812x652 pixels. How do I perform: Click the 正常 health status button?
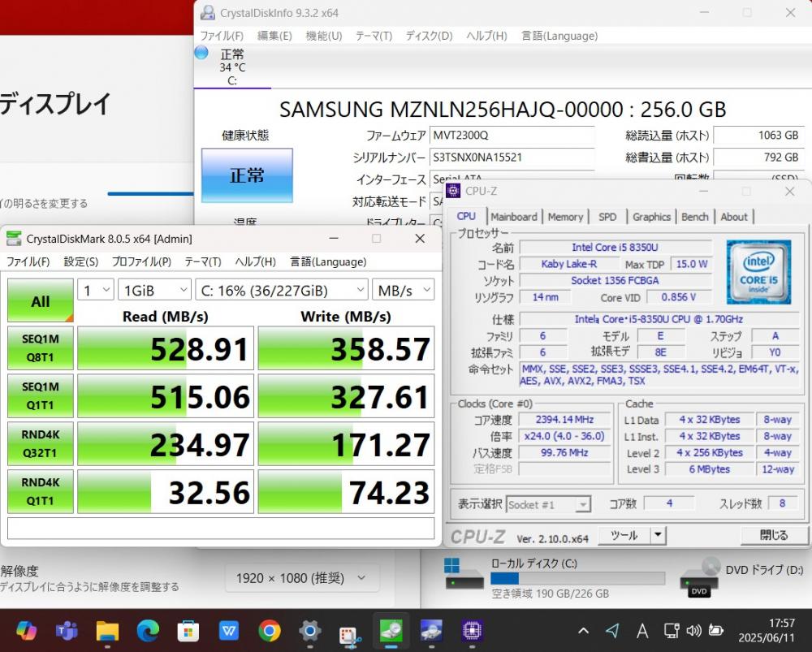click(x=247, y=175)
